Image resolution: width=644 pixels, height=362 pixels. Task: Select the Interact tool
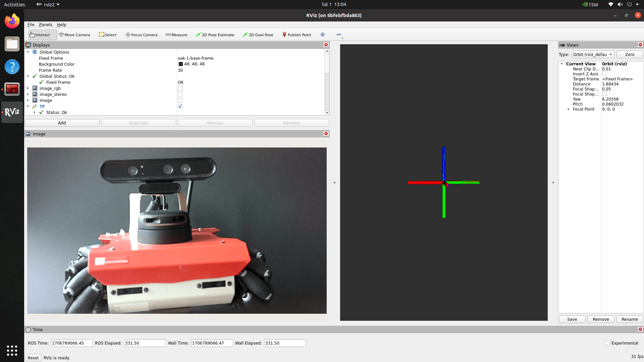tap(43, 35)
